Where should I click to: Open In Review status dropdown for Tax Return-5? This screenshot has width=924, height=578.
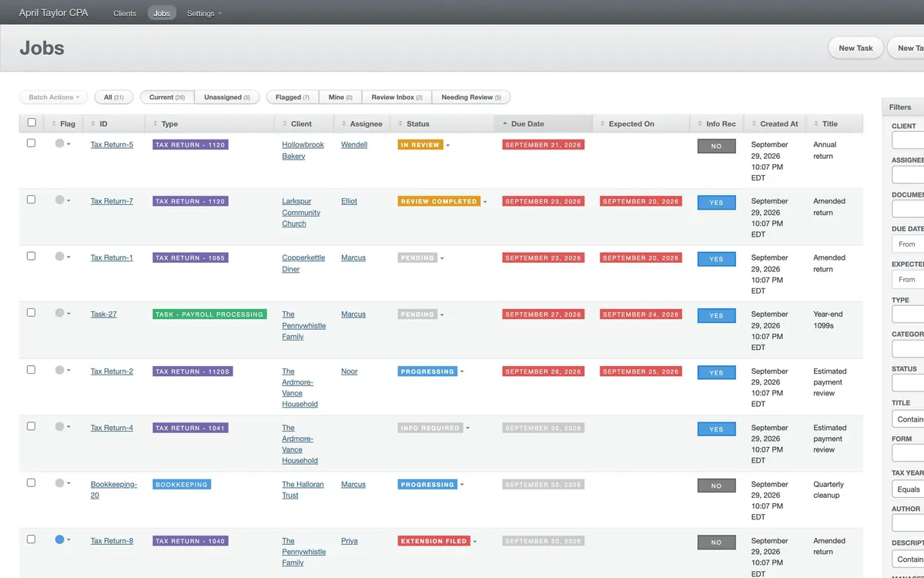coord(448,145)
